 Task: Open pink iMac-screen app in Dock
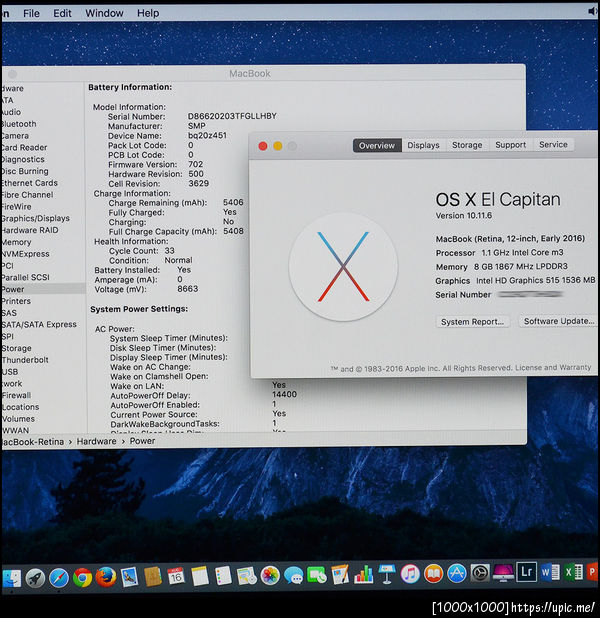(x=503, y=572)
